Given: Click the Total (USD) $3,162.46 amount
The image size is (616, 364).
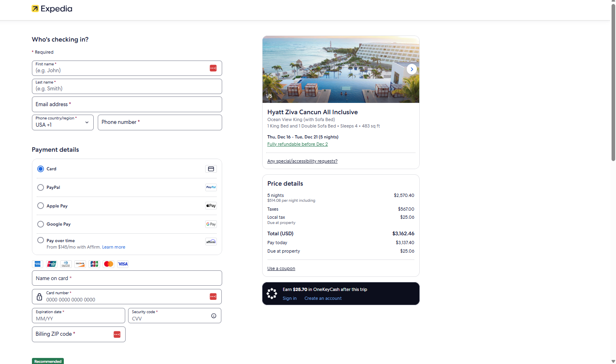Looking at the screenshot, I should pos(403,234).
